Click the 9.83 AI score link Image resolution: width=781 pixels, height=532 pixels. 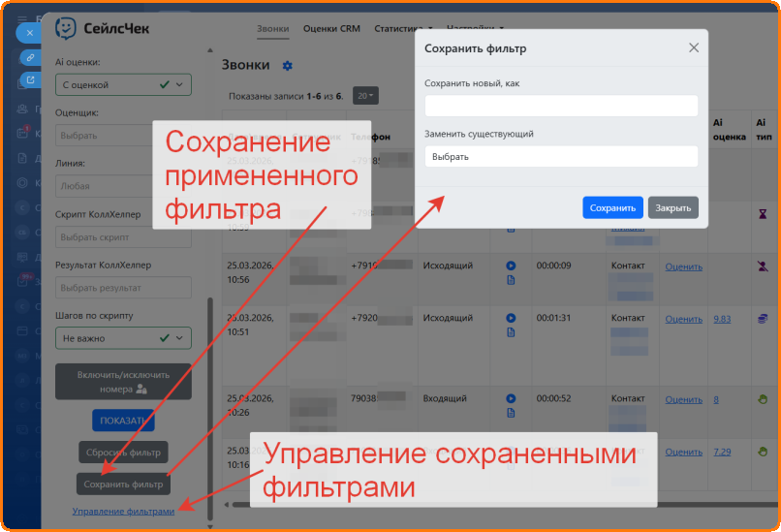coord(721,319)
